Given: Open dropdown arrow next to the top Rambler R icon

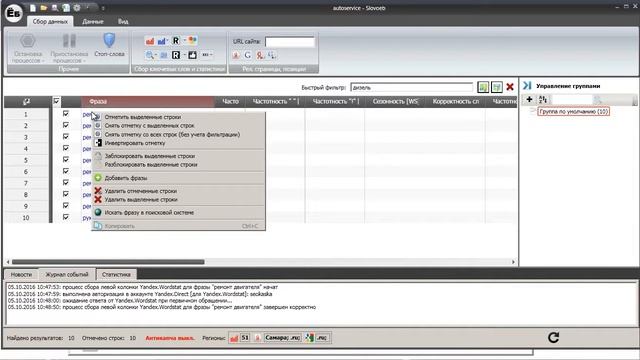Looking at the screenshot, I should [184, 41].
